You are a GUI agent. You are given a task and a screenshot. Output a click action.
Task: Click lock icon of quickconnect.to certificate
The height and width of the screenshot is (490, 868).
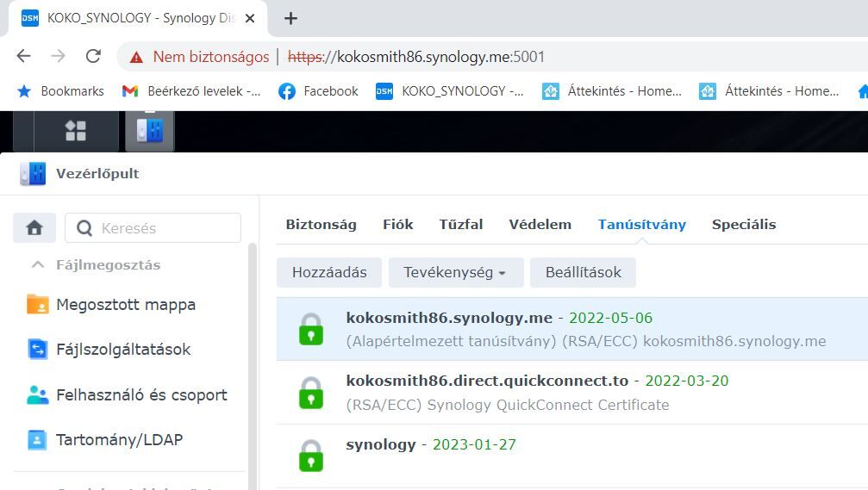pyautogui.click(x=311, y=393)
